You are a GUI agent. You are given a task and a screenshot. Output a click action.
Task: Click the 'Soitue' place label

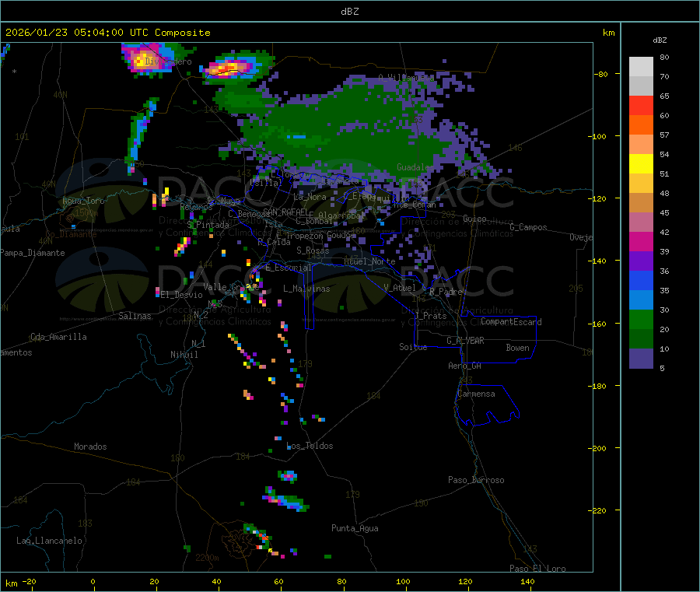[x=413, y=347]
